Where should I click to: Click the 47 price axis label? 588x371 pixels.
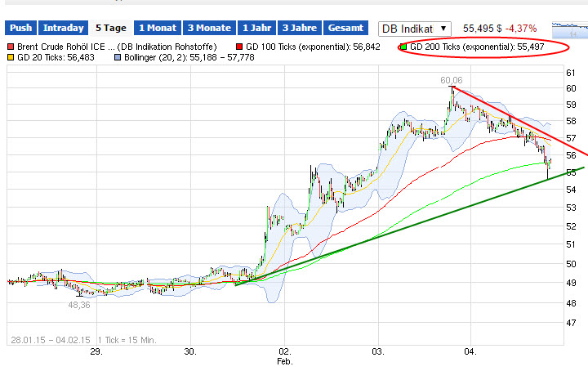pos(571,323)
